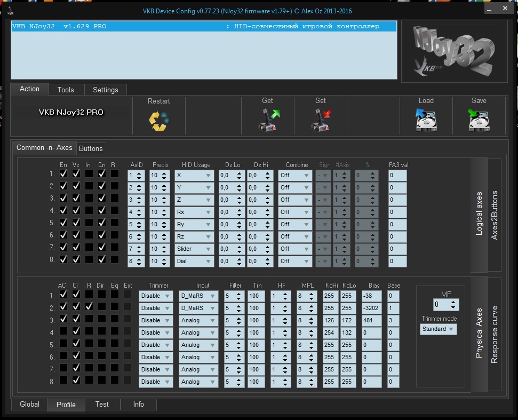Click the MF value stepper
The height and width of the screenshot is (420, 518).
[x=453, y=305]
